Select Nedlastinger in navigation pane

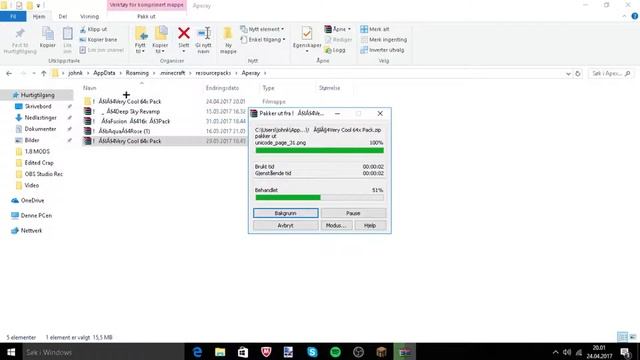click(40, 118)
